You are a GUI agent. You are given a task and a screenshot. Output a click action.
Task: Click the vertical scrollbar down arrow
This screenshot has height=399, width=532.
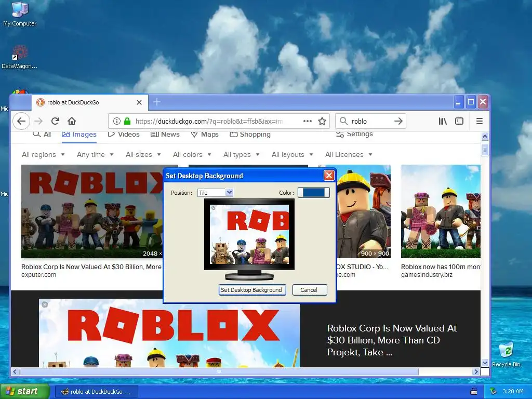click(485, 363)
